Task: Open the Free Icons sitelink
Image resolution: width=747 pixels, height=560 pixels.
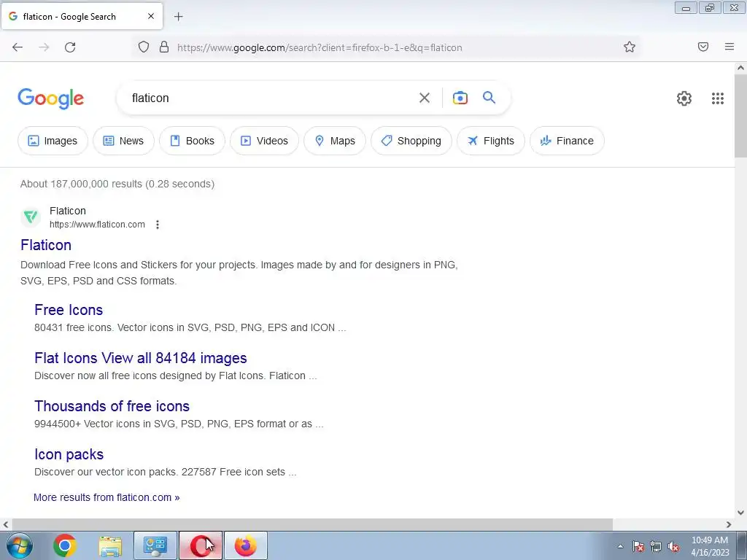Action: click(x=69, y=309)
